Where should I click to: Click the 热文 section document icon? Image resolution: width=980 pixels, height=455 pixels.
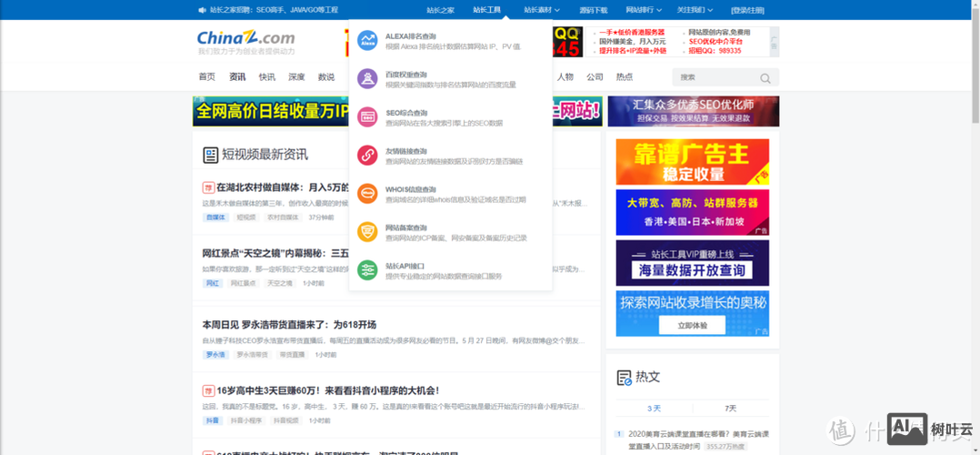coord(624,378)
